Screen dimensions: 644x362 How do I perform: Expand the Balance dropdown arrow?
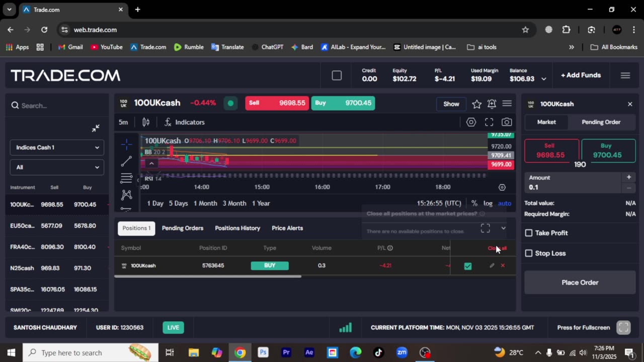[543, 79]
